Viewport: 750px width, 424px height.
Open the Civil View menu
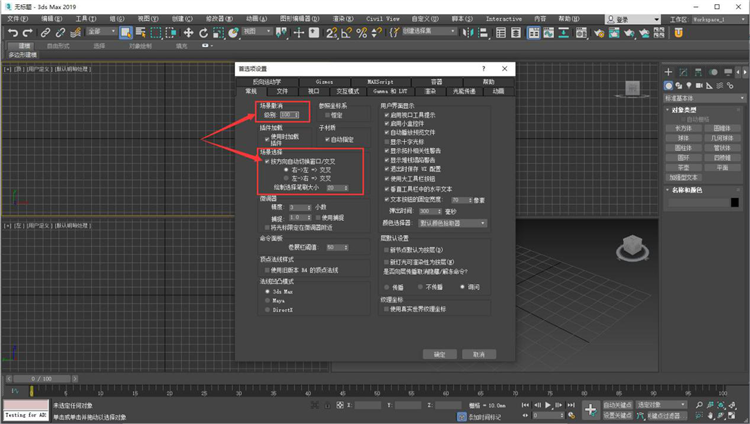click(x=383, y=19)
